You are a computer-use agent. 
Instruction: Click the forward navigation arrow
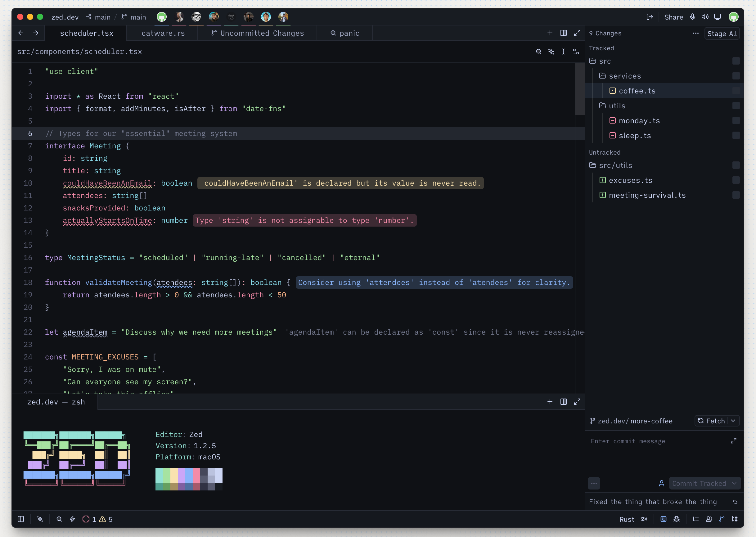(x=36, y=33)
